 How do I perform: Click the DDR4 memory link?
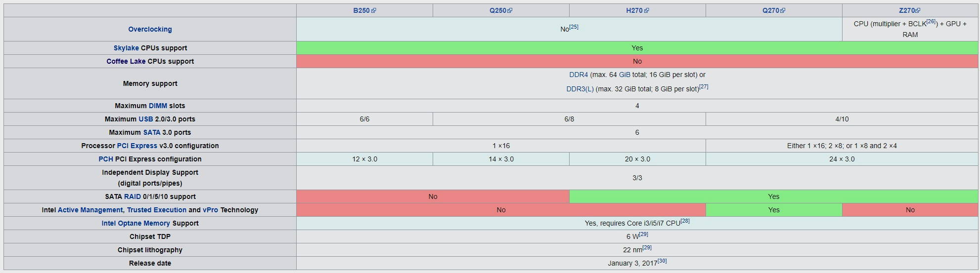coord(579,75)
